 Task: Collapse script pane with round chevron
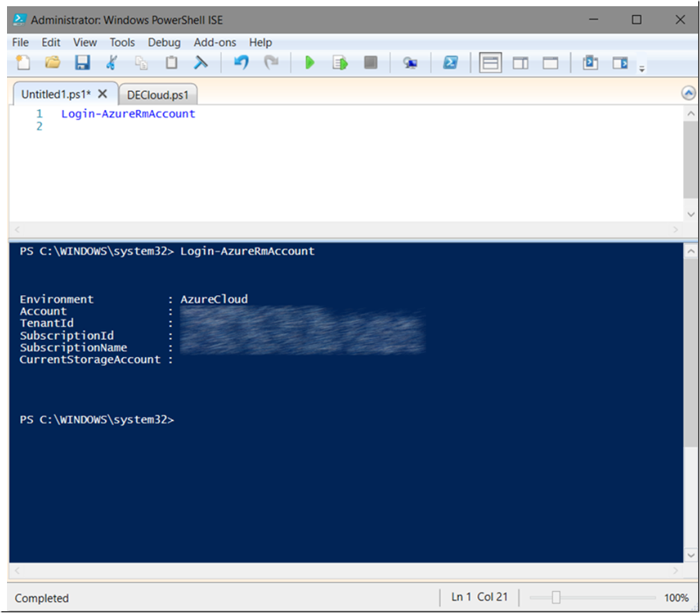[x=688, y=93]
